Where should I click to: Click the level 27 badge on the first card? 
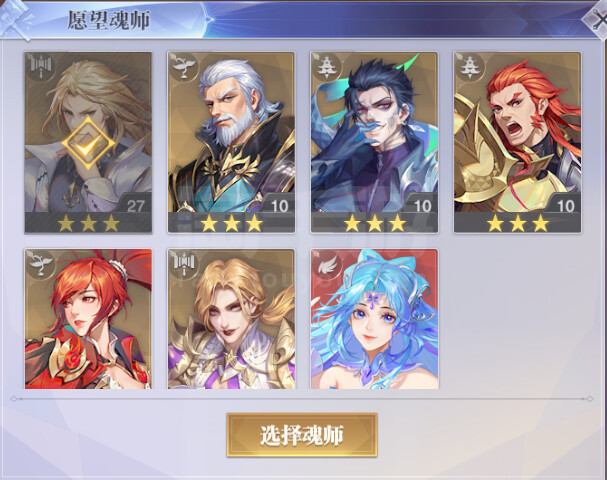[x=135, y=206]
